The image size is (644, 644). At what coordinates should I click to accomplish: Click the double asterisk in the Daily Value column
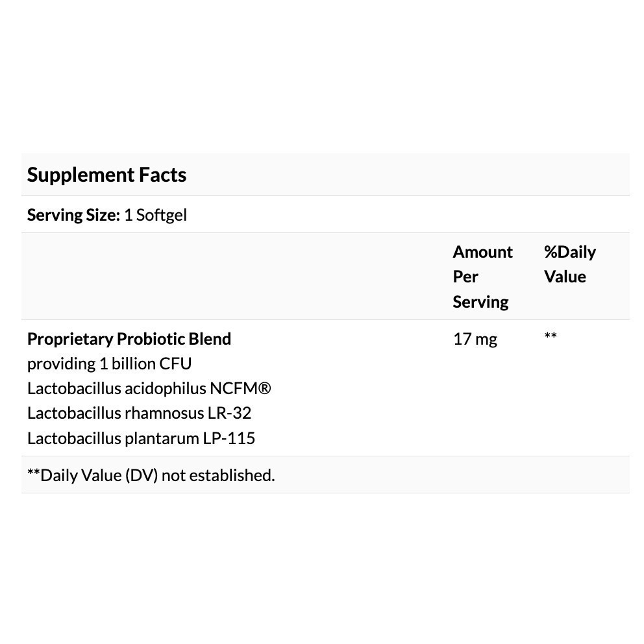point(551,336)
